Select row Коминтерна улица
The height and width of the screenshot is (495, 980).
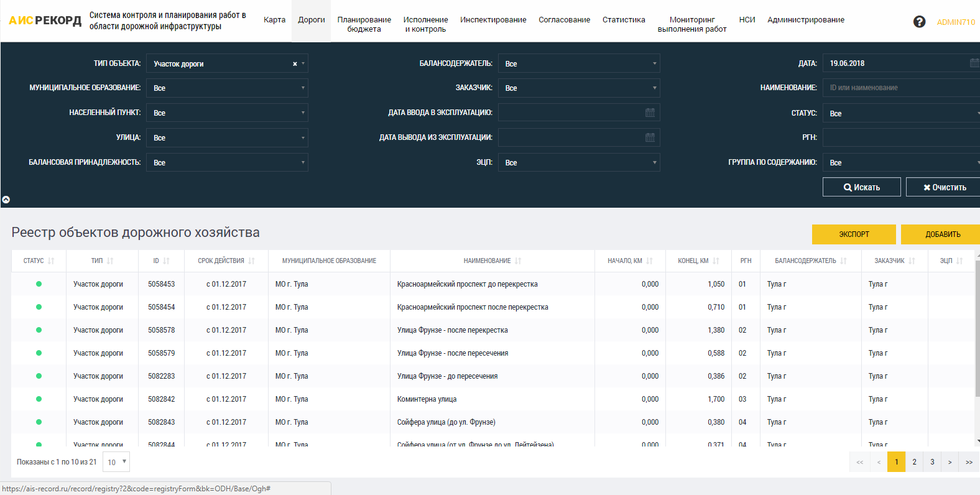(492, 399)
